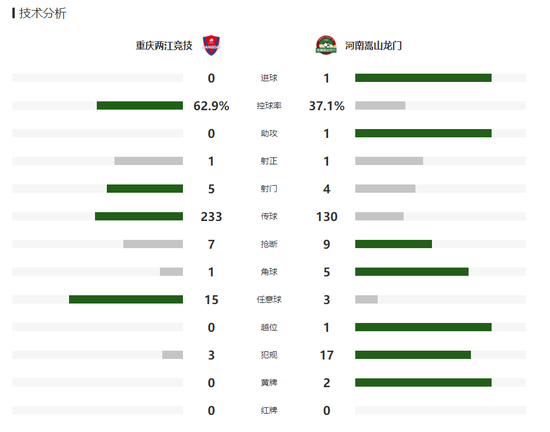Open the 重庆两江竞技 team name link
This screenshot has height=432, width=550.
(164, 46)
